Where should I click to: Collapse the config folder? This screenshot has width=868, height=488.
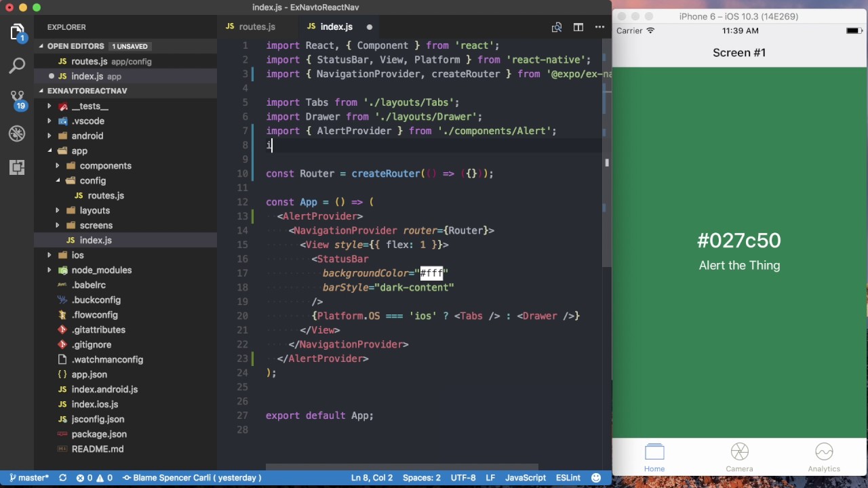point(92,181)
